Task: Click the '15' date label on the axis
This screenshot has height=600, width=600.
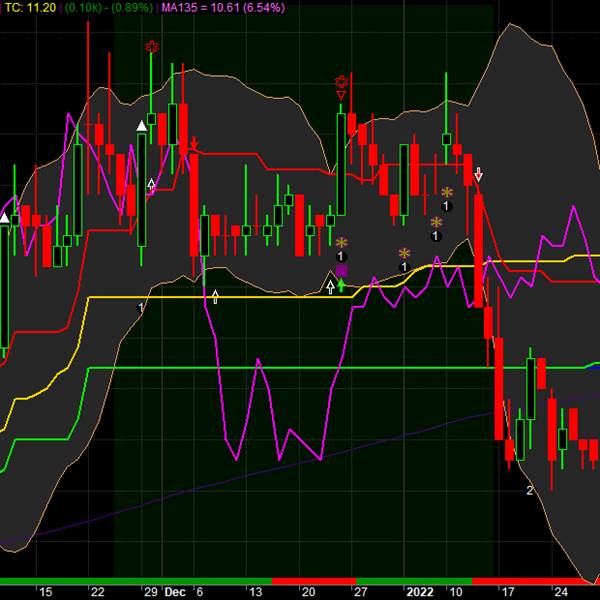Action: (x=46, y=592)
